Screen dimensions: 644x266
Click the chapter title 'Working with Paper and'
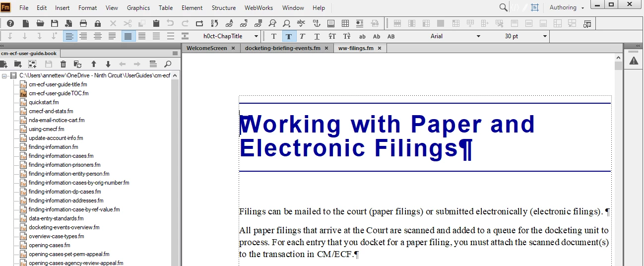(387, 125)
